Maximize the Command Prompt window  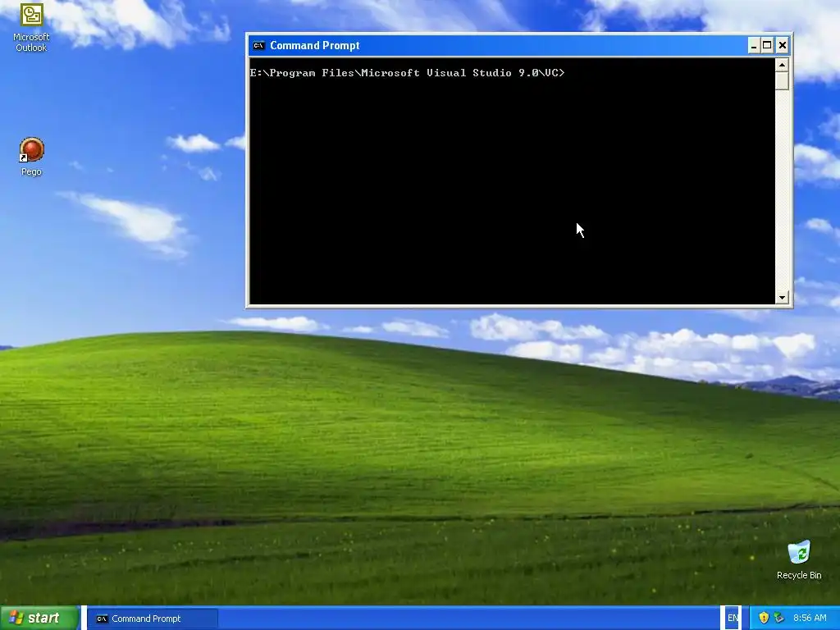(x=767, y=46)
